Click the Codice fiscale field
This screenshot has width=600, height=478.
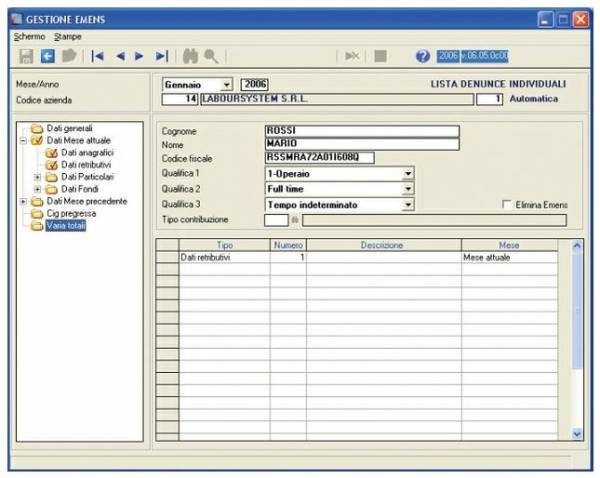pos(320,157)
